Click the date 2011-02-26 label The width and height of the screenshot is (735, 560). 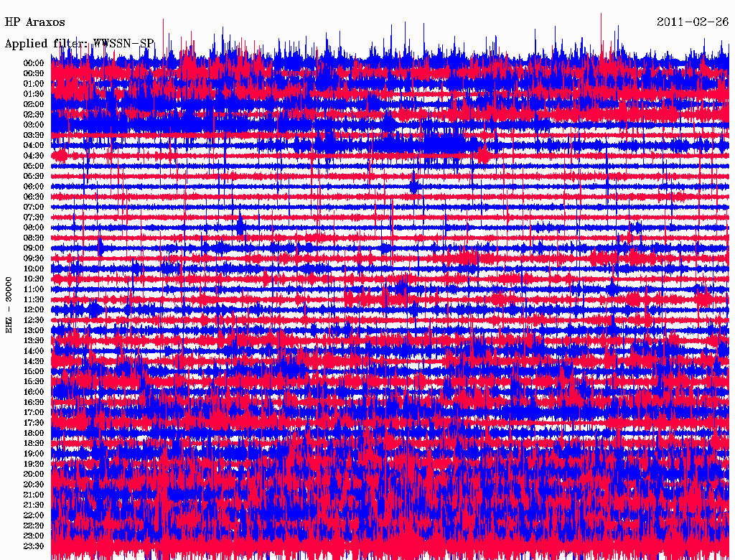[x=693, y=22]
